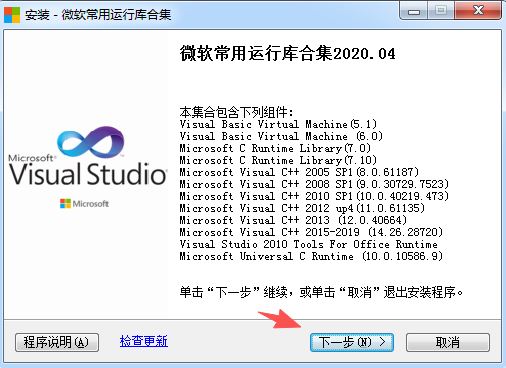The height and width of the screenshot is (368, 506).
Task: Click the installer icon in the title bar
Action: (x=12, y=15)
